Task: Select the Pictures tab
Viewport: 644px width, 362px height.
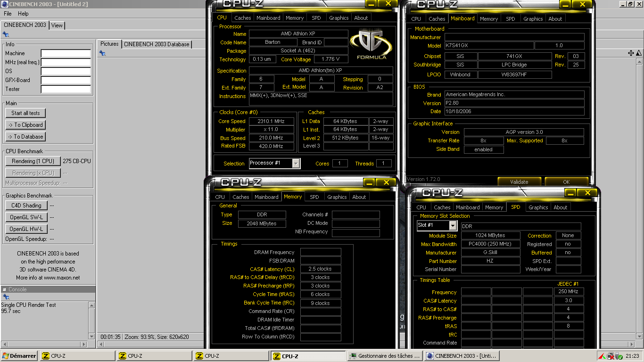Action: coord(109,44)
